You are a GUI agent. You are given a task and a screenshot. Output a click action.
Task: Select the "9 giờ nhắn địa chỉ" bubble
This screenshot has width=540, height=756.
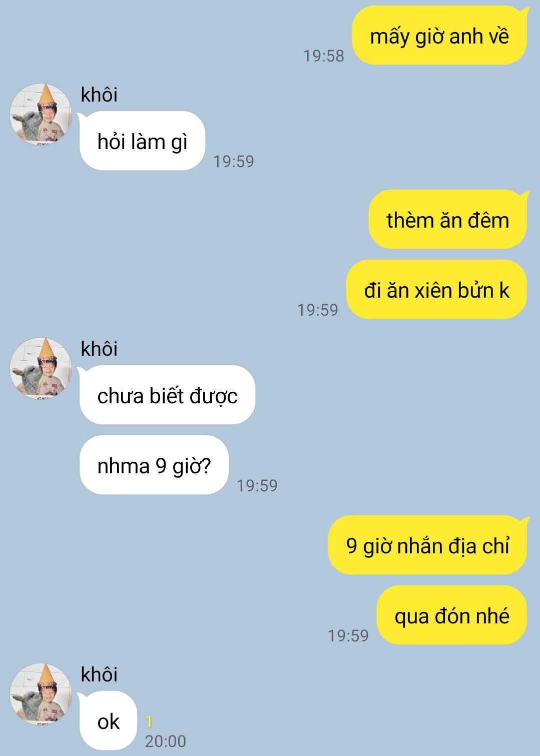click(428, 545)
